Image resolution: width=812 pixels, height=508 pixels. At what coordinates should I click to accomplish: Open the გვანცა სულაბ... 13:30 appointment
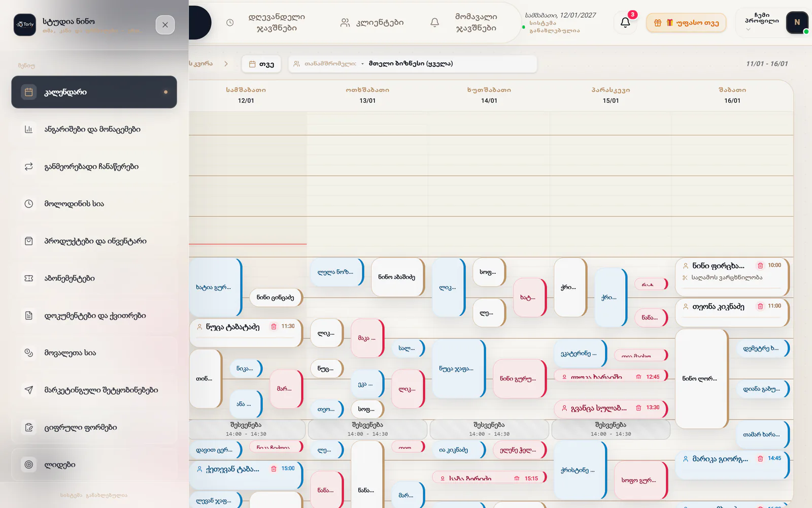[611, 408]
